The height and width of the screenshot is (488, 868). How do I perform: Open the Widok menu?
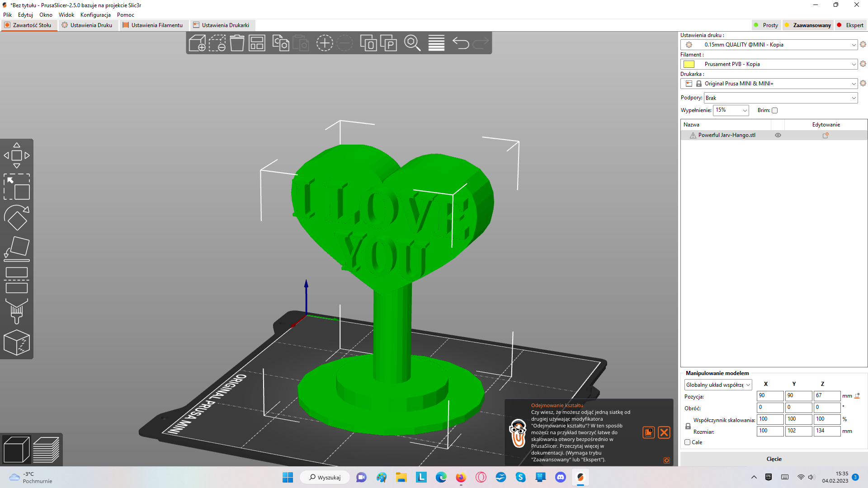point(66,15)
